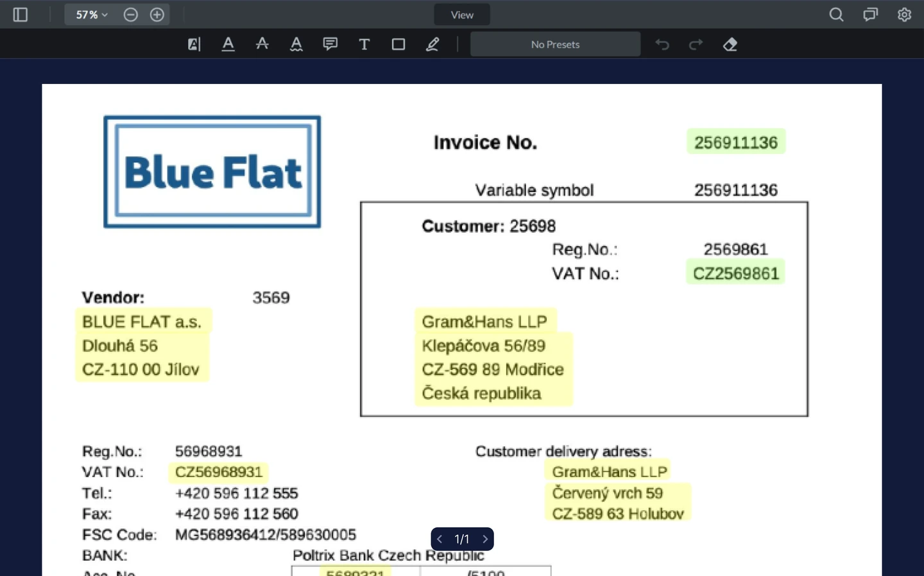Screen dimensions: 924x576
Task: Select the squiggly underline tool
Action: click(x=296, y=44)
